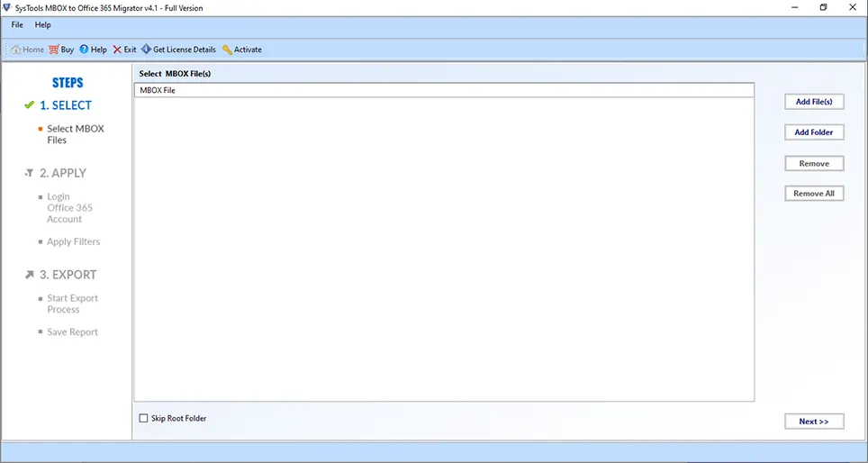Click the Remove All button

814,194
